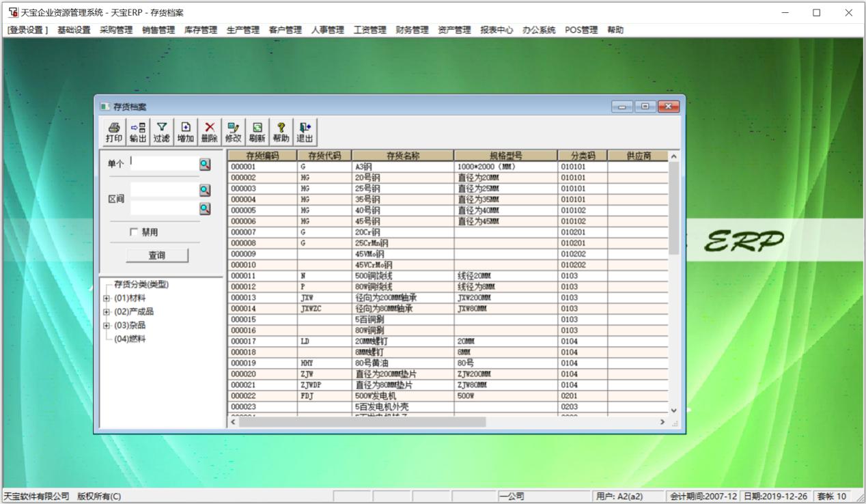
Task: Click the 增加 (Add) icon
Action: point(185,130)
